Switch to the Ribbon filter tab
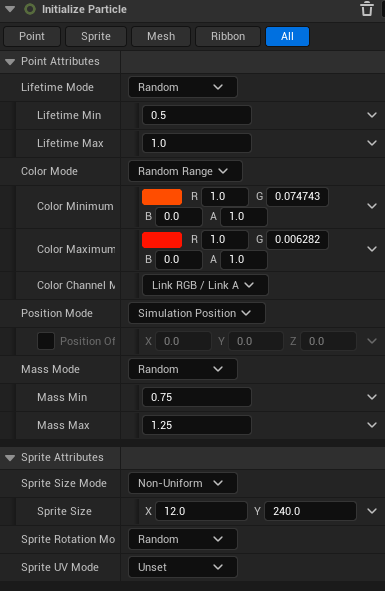385x591 pixels. coord(228,36)
